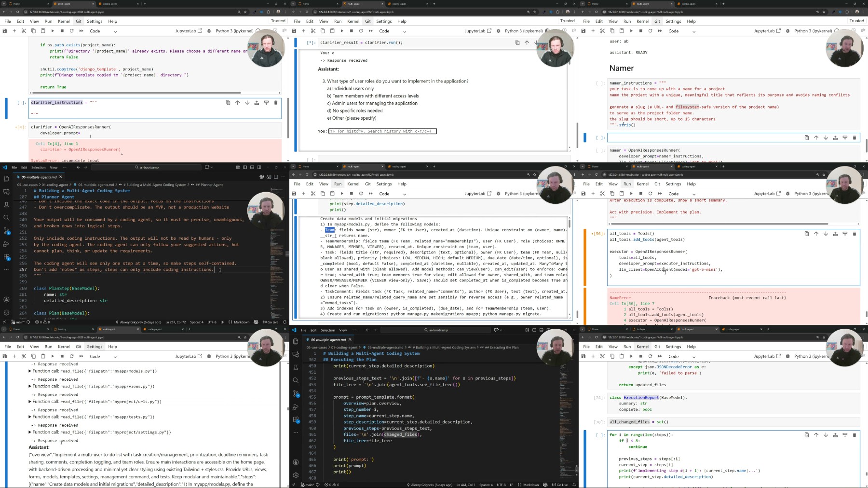Open Search in Planner Agent VS Code activity bar

[6, 218]
